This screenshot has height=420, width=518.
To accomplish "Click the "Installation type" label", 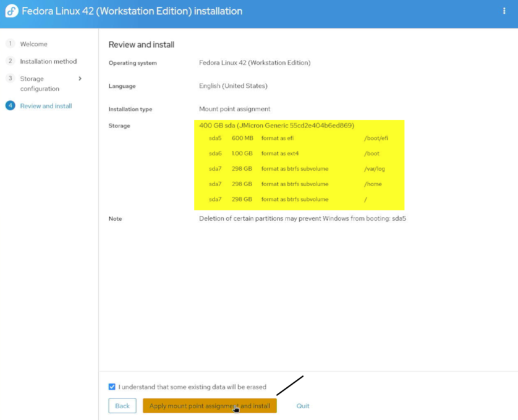I will tap(130, 109).
